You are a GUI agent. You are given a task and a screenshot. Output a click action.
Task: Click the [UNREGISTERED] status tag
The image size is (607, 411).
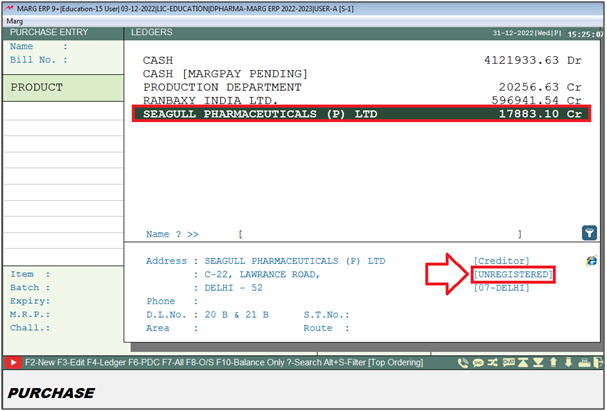[513, 274]
